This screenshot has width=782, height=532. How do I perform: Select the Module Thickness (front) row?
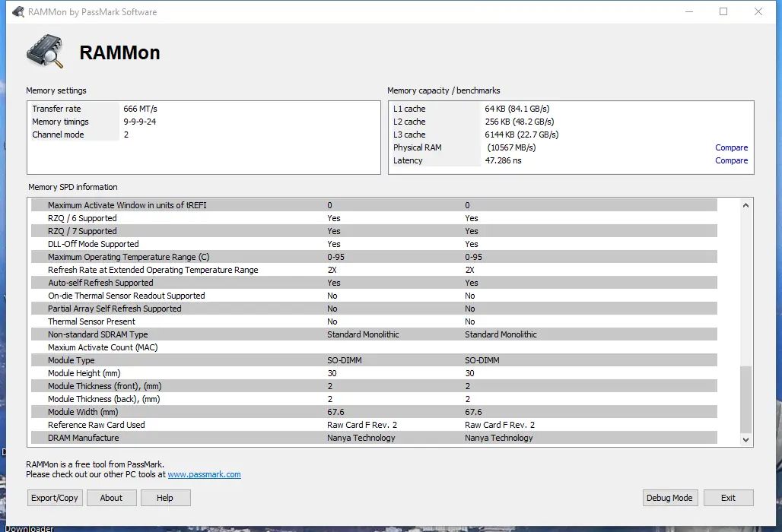point(374,387)
